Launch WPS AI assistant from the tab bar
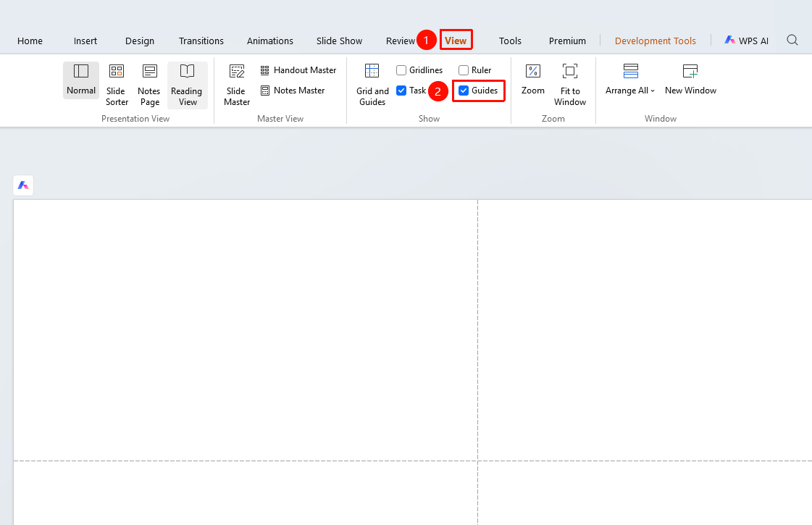Image resolution: width=812 pixels, height=525 pixels. [x=746, y=41]
